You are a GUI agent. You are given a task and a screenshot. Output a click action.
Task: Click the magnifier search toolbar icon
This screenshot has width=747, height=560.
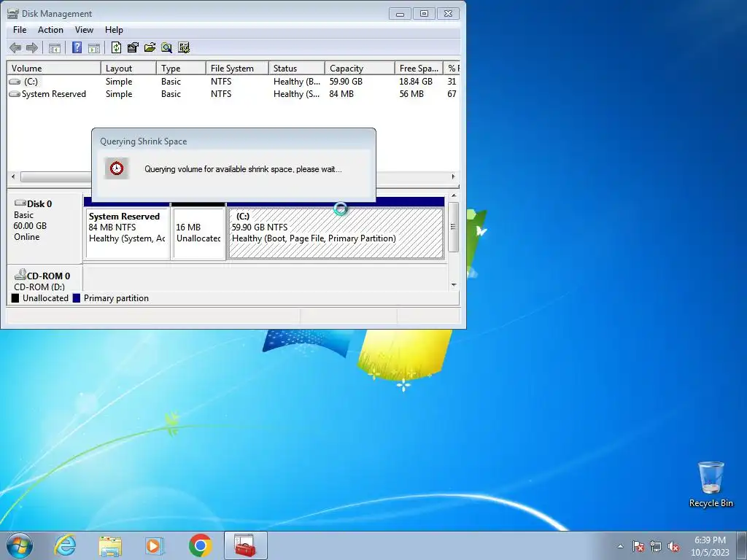(x=166, y=47)
